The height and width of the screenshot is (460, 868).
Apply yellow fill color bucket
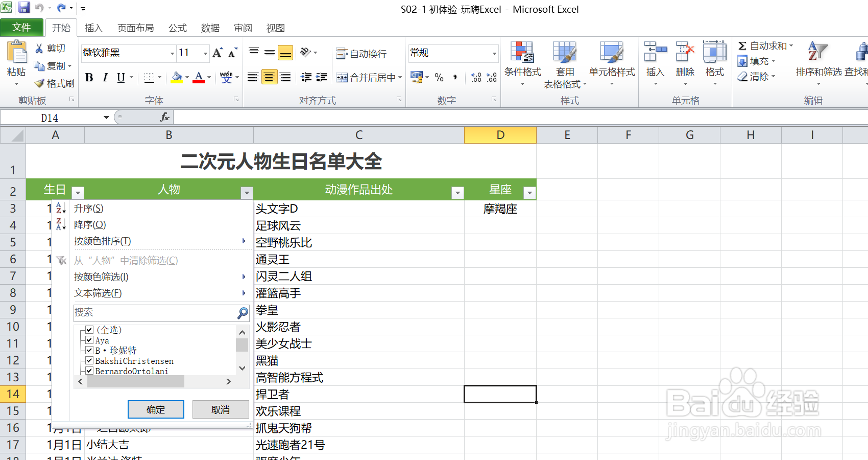(177, 77)
